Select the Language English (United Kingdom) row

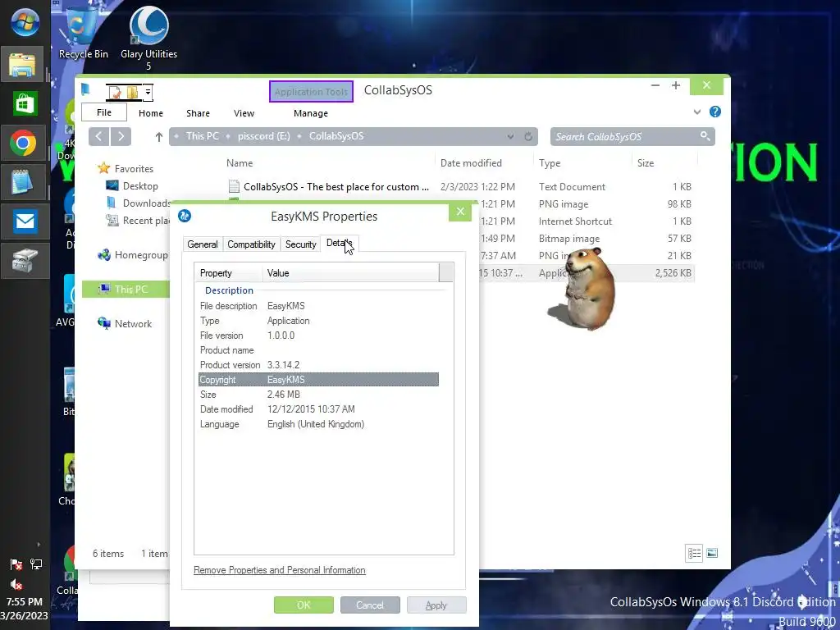coord(318,424)
